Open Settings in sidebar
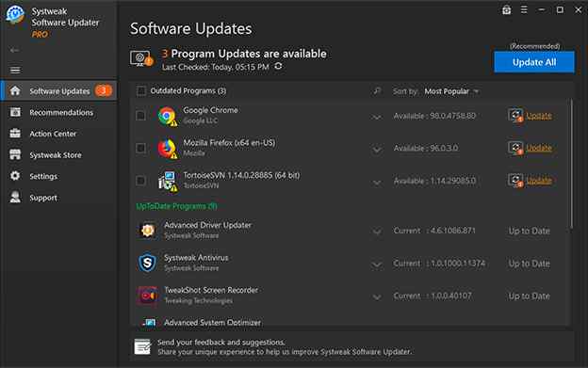 [58, 176]
